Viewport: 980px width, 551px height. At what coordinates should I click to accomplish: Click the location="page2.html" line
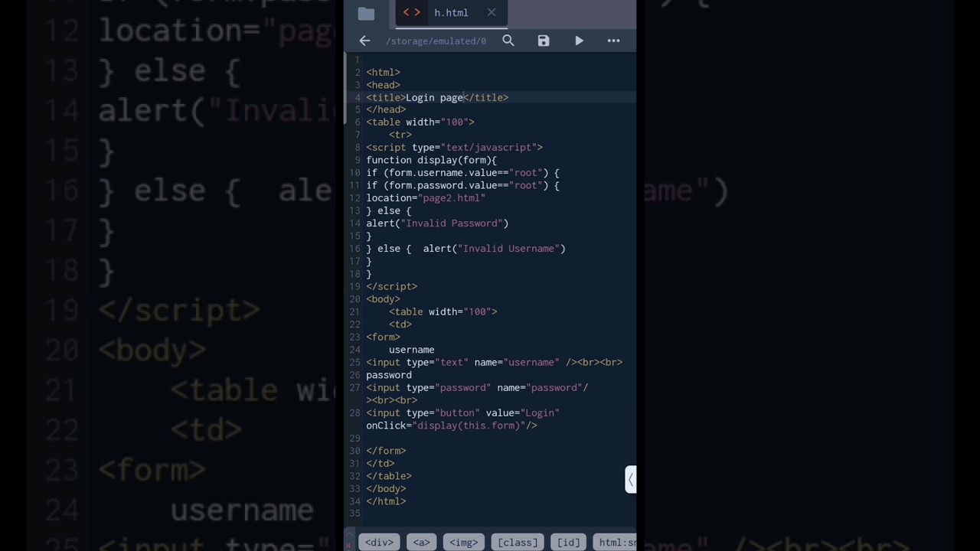tap(426, 197)
